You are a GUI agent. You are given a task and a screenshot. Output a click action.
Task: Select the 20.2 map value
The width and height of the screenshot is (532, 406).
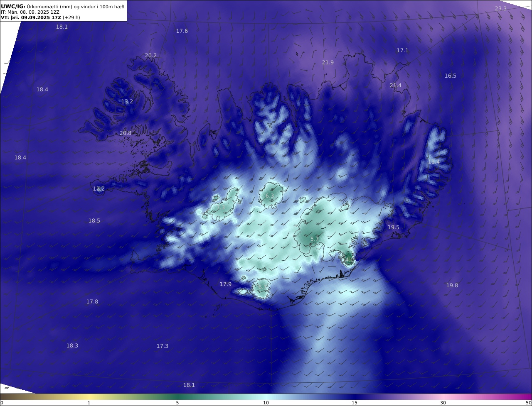pyautogui.click(x=151, y=56)
